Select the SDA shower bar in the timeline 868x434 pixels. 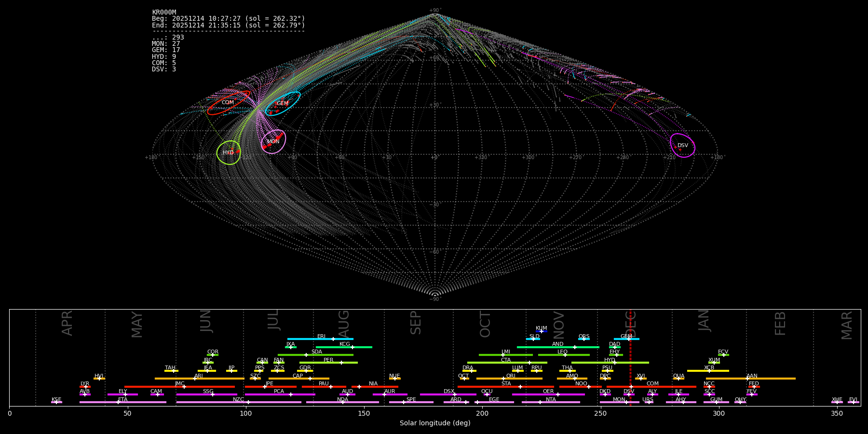pyautogui.click(x=315, y=355)
